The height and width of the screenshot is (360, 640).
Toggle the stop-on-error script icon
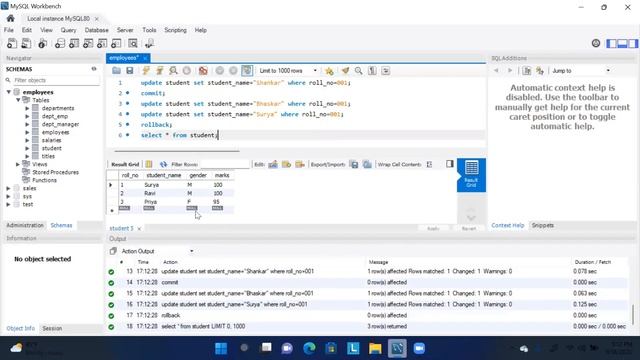point(203,71)
